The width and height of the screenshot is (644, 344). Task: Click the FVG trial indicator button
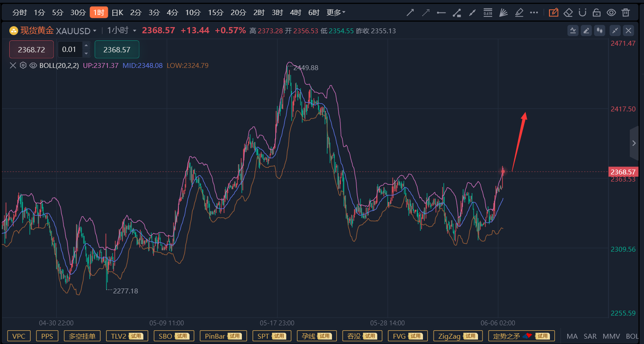[407, 336]
